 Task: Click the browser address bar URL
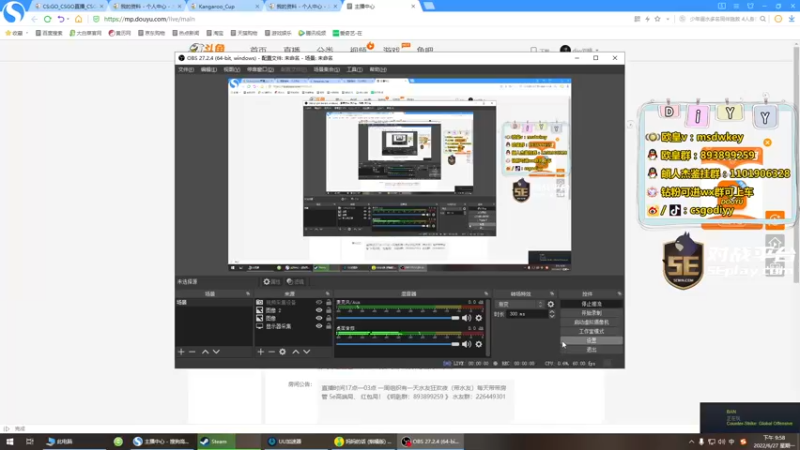click(149, 19)
